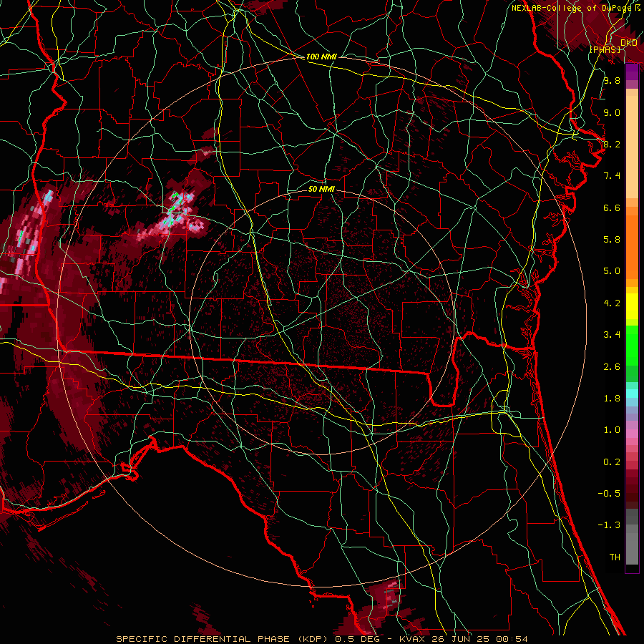Viewport: 644px width, 644px height.
Task: Click the "100 NMI" range ring label
Action: pyautogui.click(x=321, y=57)
